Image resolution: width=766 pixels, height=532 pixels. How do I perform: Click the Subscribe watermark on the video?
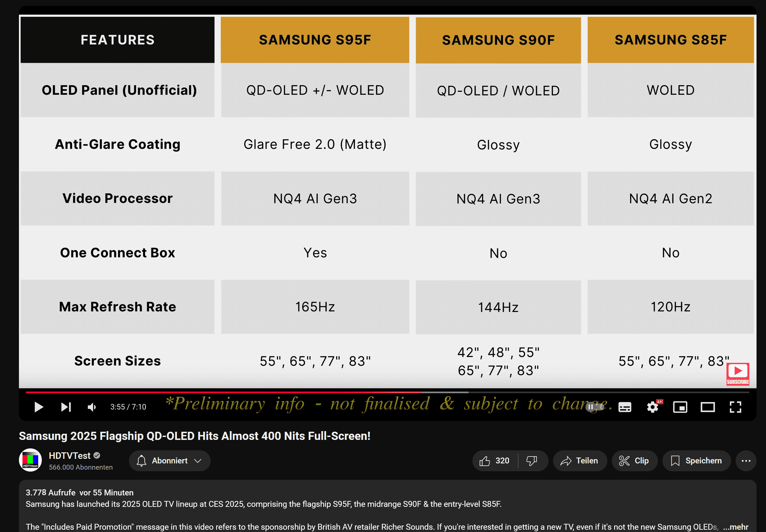click(x=738, y=374)
